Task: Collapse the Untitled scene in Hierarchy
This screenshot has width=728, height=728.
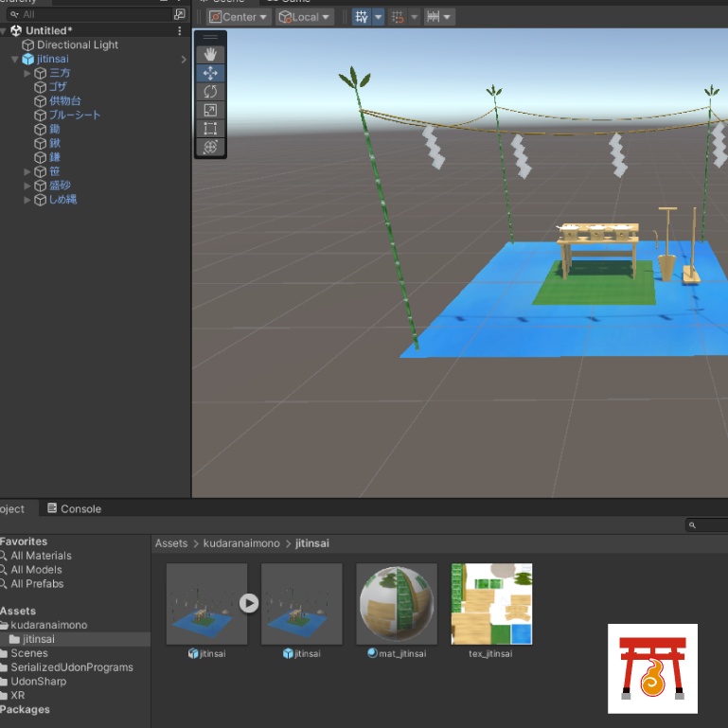Action: (3, 31)
